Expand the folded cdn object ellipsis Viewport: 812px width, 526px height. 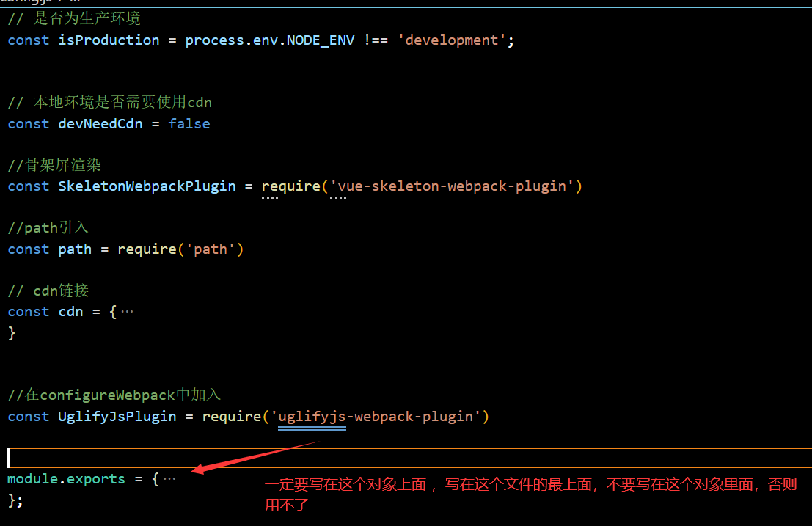point(127,312)
